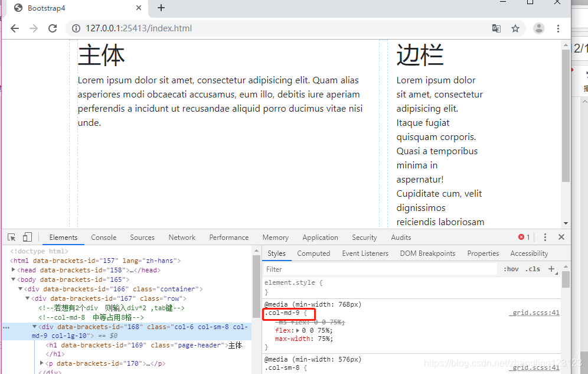Open the Sources tab
Viewport: 588px width, 374px height.
(142, 238)
